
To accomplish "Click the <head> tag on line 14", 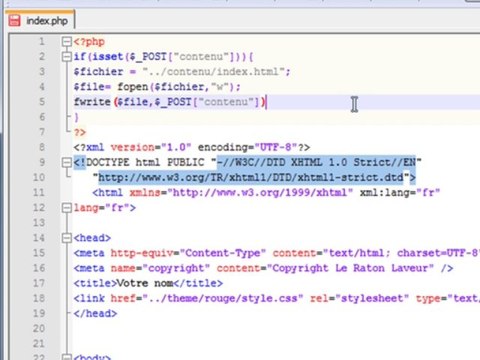I will click(x=92, y=238).
